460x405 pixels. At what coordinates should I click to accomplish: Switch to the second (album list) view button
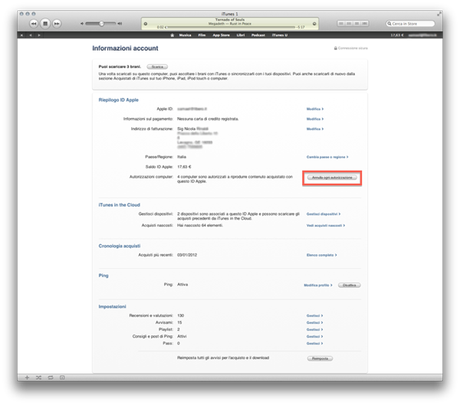point(349,24)
